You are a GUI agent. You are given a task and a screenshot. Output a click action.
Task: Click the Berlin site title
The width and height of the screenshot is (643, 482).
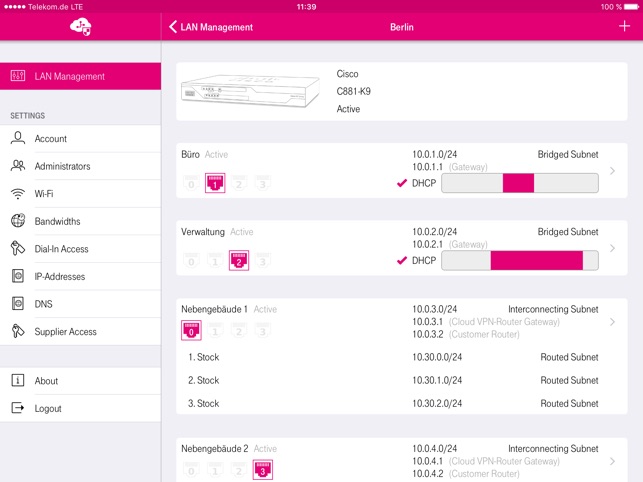pos(401,27)
